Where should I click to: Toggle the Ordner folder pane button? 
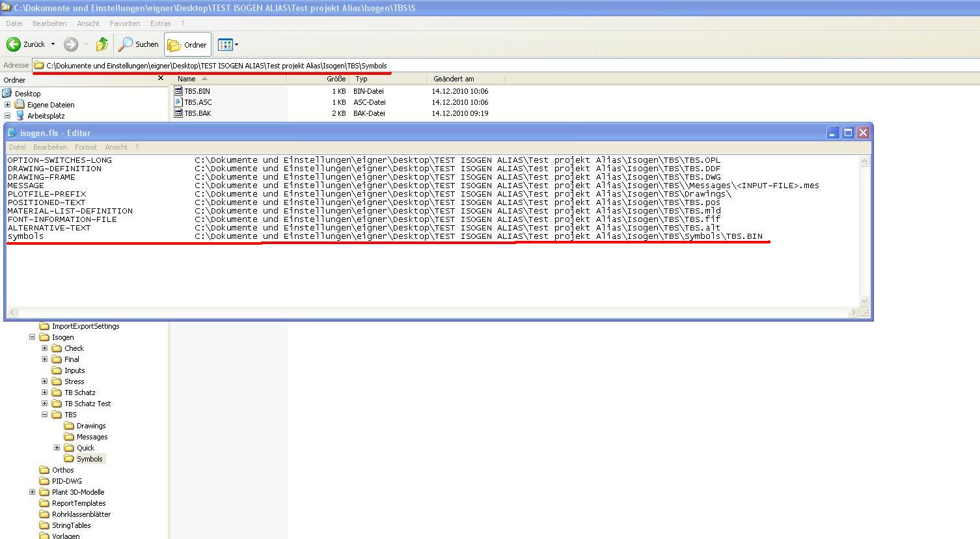[187, 45]
